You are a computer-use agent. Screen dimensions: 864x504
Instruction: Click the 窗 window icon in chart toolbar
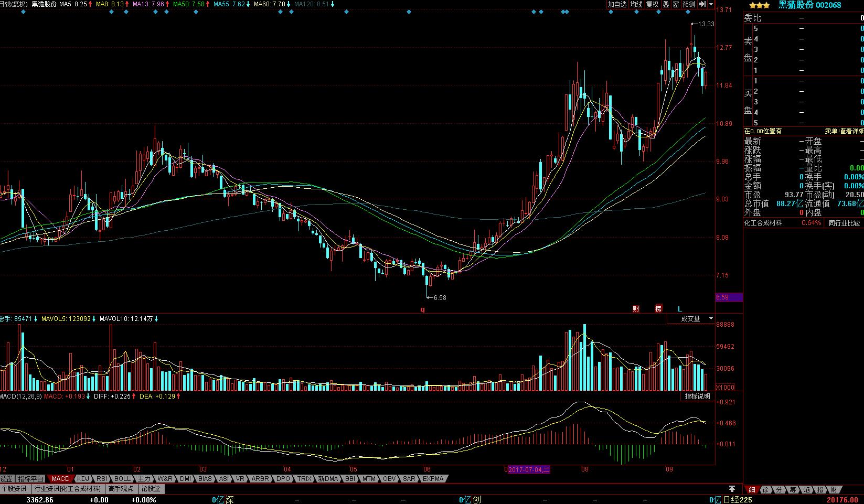coord(676,4)
